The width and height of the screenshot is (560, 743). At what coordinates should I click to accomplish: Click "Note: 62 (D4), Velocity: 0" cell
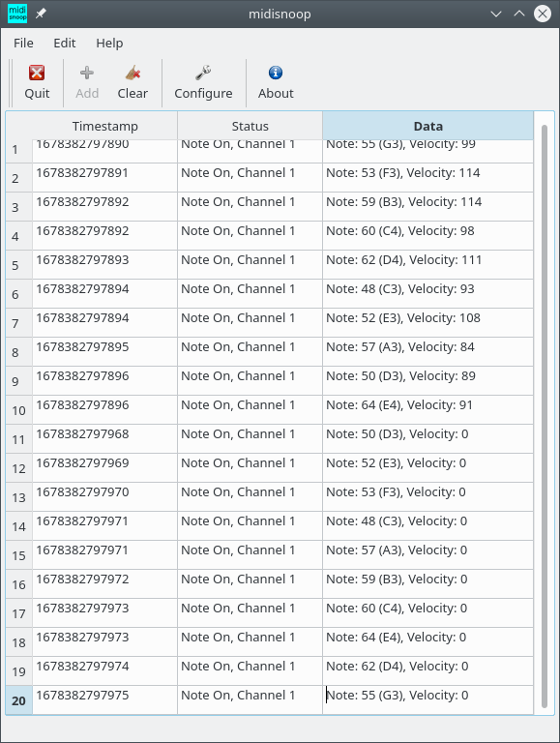427,671
